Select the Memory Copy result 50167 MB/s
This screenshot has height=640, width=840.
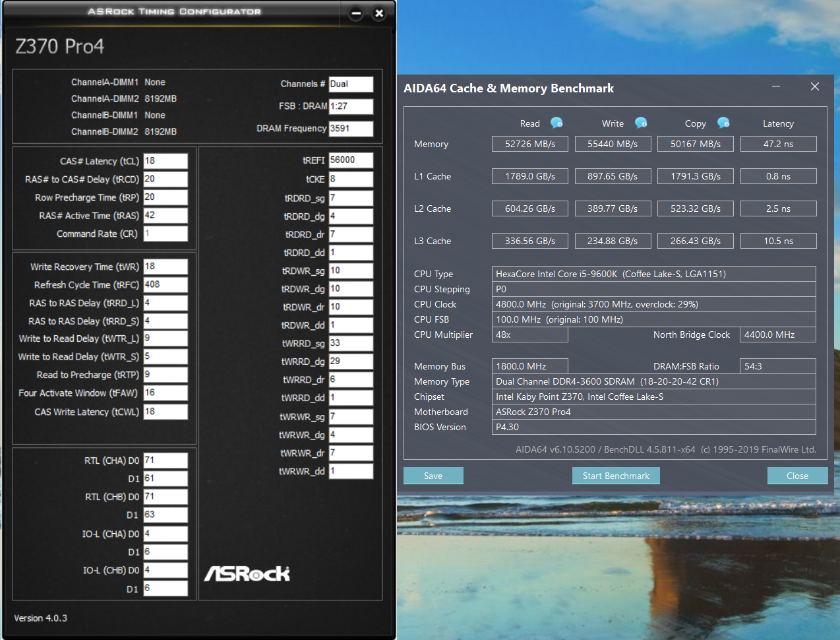[696, 144]
